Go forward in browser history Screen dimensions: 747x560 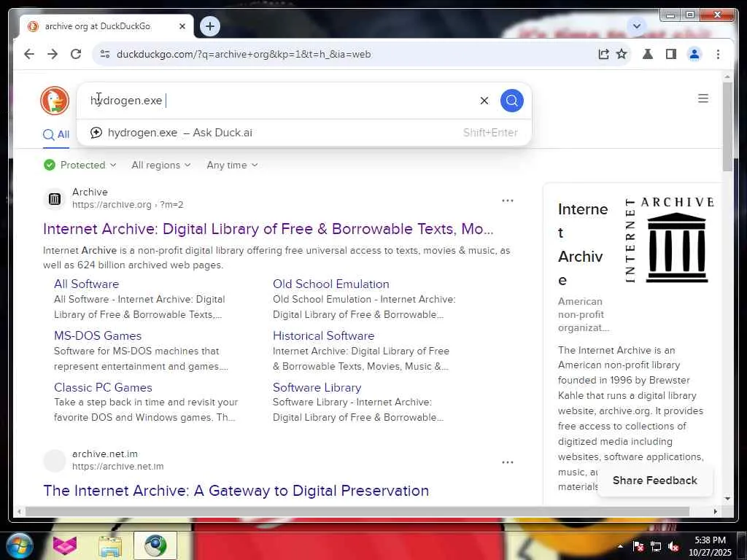pyautogui.click(x=53, y=54)
